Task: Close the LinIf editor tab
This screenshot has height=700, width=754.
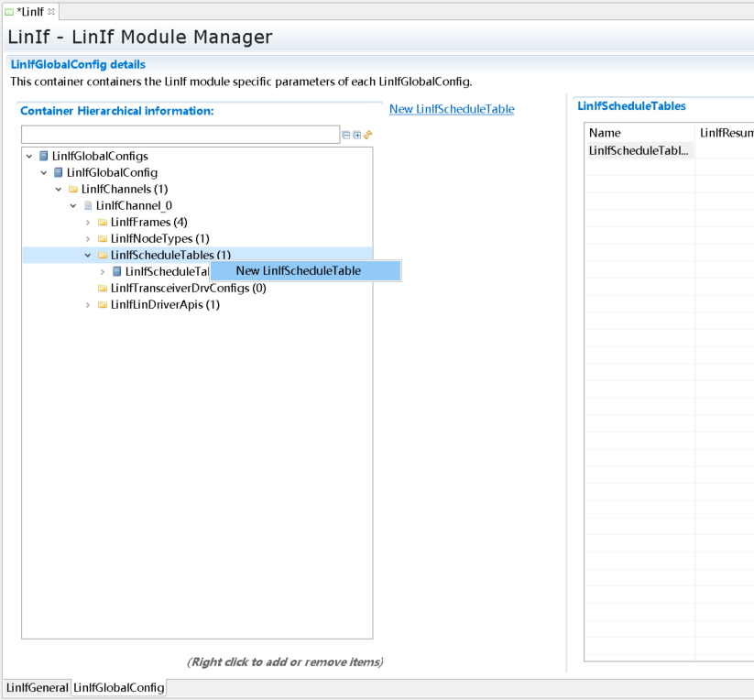Action: tap(51, 12)
